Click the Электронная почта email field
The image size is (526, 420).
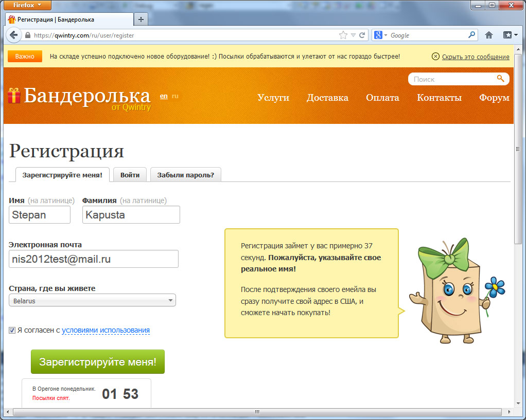pyautogui.click(x=94, y=259)
